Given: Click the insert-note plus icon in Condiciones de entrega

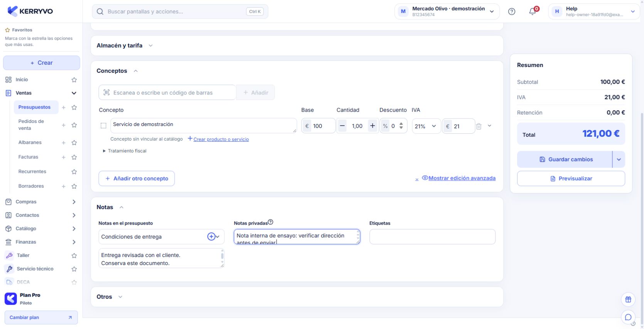Looking at the screenshot, I should click(x=211, y=237).
